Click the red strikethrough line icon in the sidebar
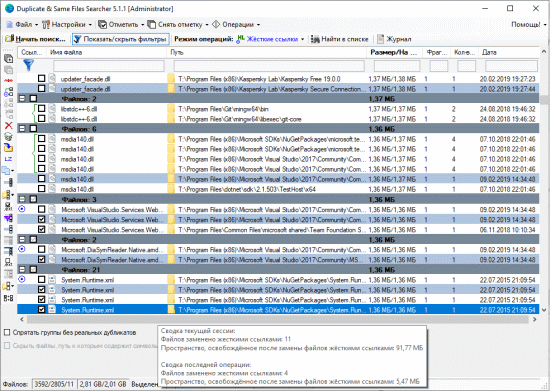The width and height of the screenshot is (550, 391). (8, 80)
